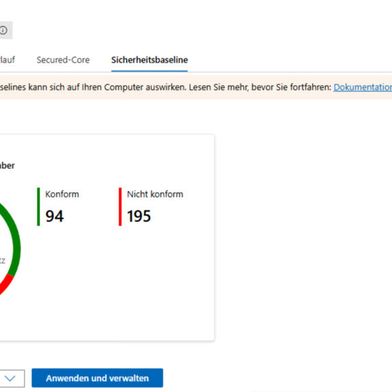This screenshot has width=392, height=392.
Task: Select the Nicht konform label
Action: 155,194
